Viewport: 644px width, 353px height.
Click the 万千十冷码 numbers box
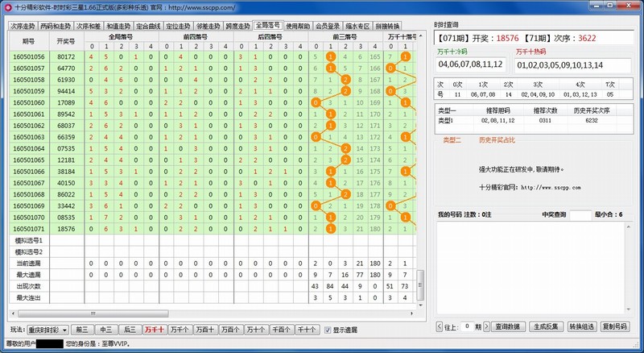(x=471, y=64)
